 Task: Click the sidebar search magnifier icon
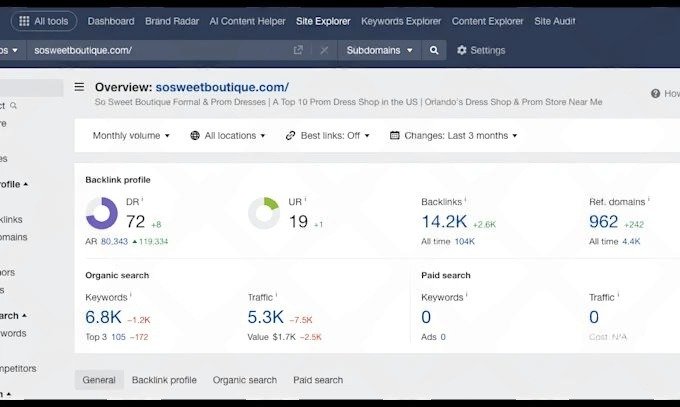[13, 105]
